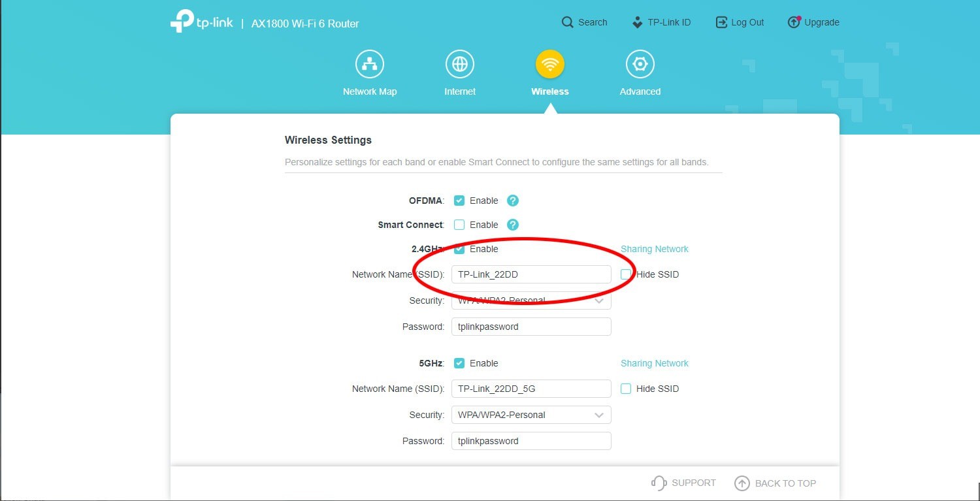This screenshot has height=501, width=980.
Task: Open 5GHz Sharing Network link
Action: pyautogui.click(x=655, y=363)
